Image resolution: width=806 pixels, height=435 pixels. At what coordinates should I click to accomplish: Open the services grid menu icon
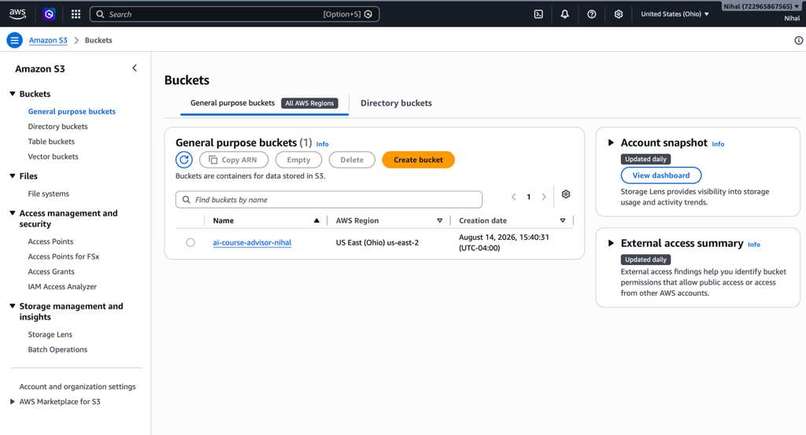76,14
